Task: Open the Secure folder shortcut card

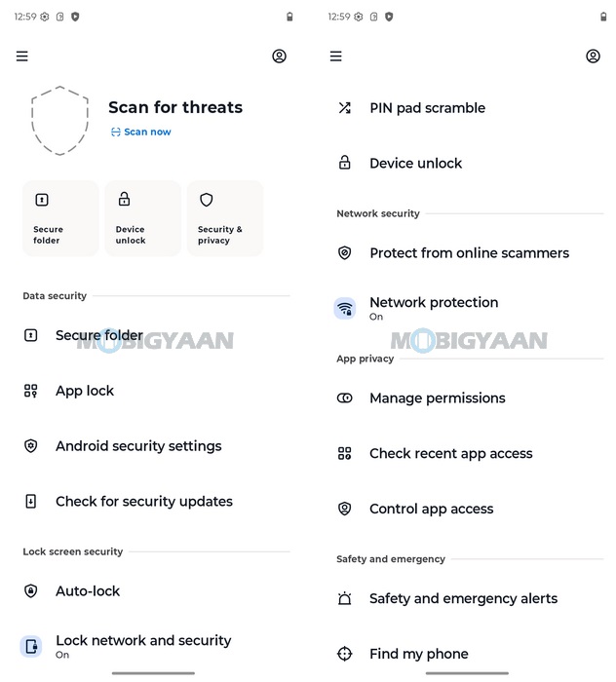Action: click(x=60, y=218)
